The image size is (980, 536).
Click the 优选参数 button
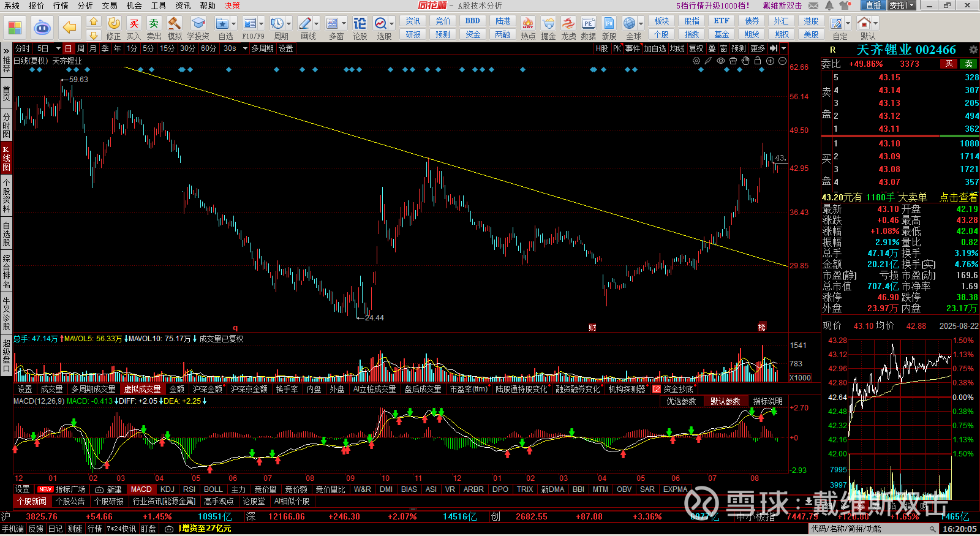[681, 401]
